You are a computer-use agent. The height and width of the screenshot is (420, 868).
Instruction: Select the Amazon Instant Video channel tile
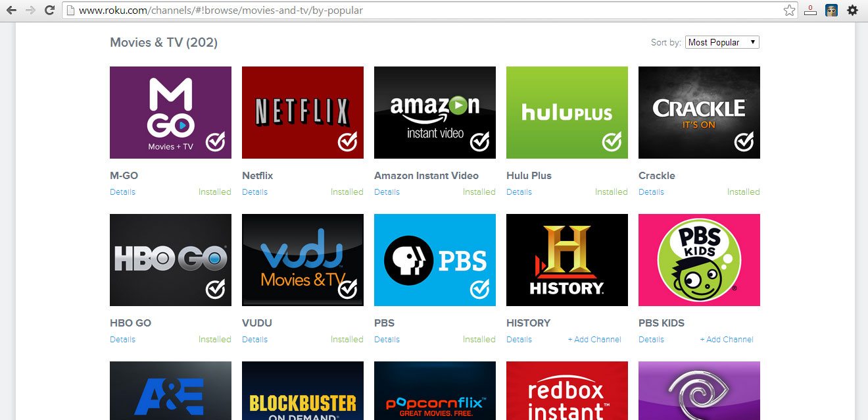click(x=435, y=113)
